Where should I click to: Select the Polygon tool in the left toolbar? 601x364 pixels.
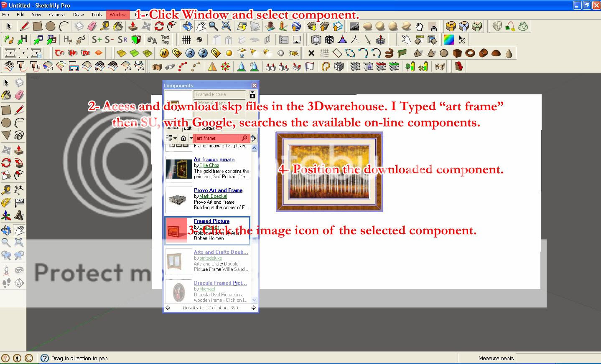[6, 135]
